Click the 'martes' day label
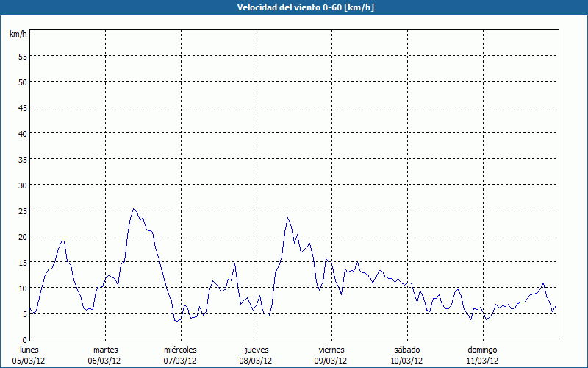This screenshot has width=588, height=368. point(106,350)
